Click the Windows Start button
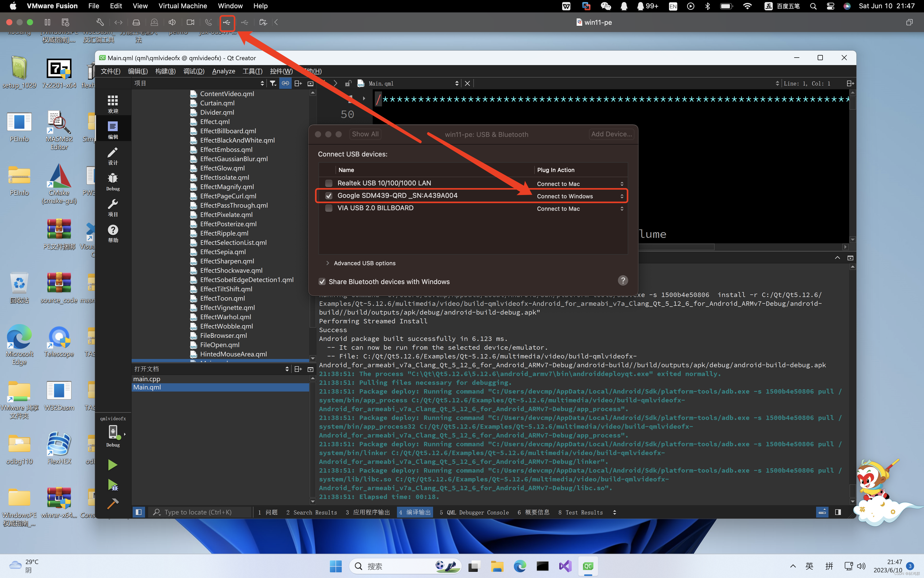924x578 pixels. [335, 566]
